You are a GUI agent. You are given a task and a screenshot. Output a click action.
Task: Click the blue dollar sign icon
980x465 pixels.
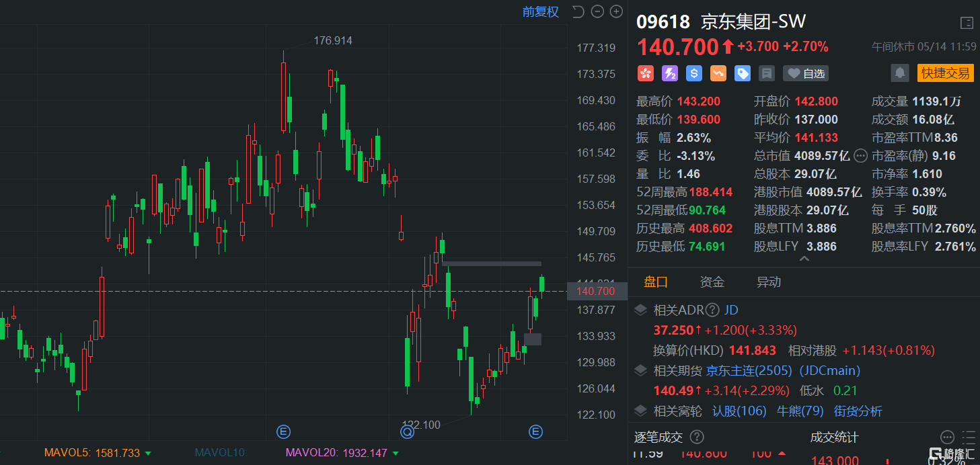[x=694, y=73]
